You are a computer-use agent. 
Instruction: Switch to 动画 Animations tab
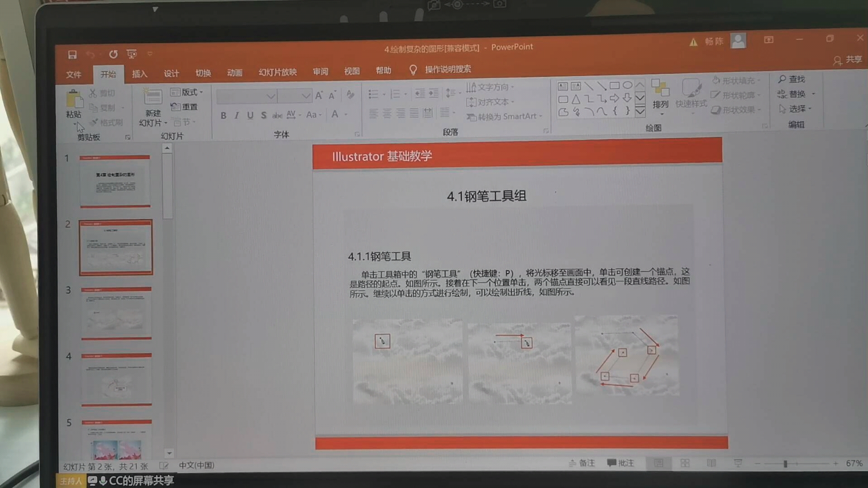234,72
